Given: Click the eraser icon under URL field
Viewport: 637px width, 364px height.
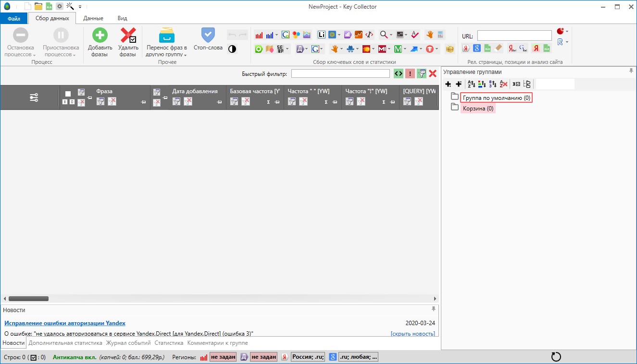Looking at the screenshot, I should click(498, 48).
